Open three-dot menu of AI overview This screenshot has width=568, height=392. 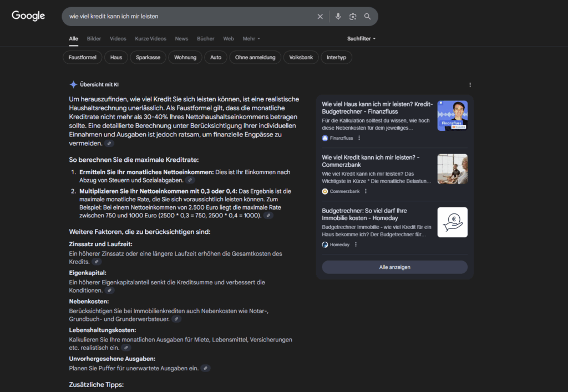click(x=470, y=85)
